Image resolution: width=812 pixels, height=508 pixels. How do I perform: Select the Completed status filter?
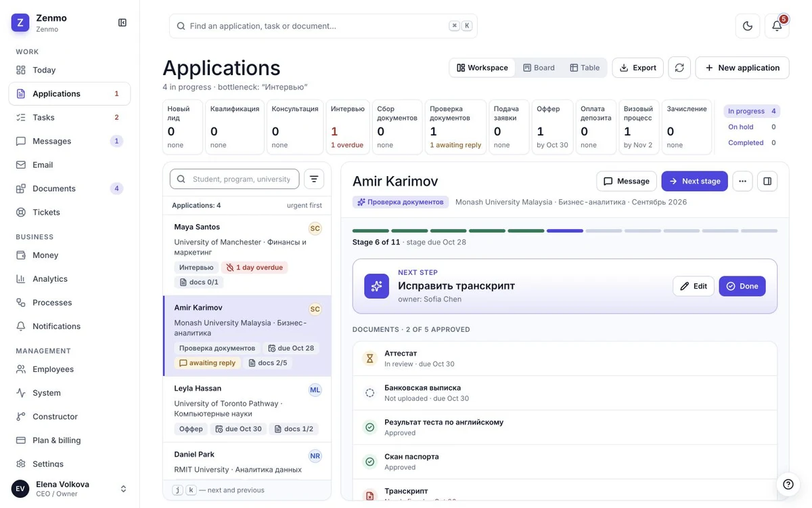(752, 142)
